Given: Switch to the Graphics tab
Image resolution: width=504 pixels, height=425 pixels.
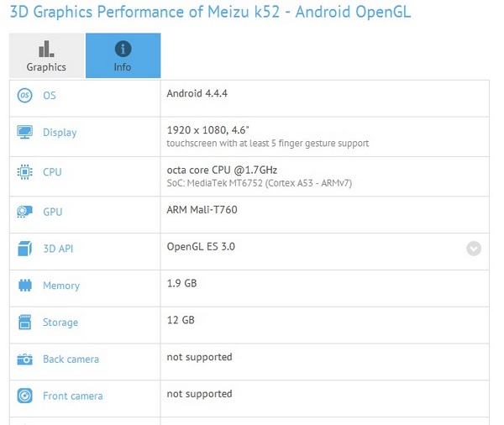Looking at the screenshot, I should [46, 55].
